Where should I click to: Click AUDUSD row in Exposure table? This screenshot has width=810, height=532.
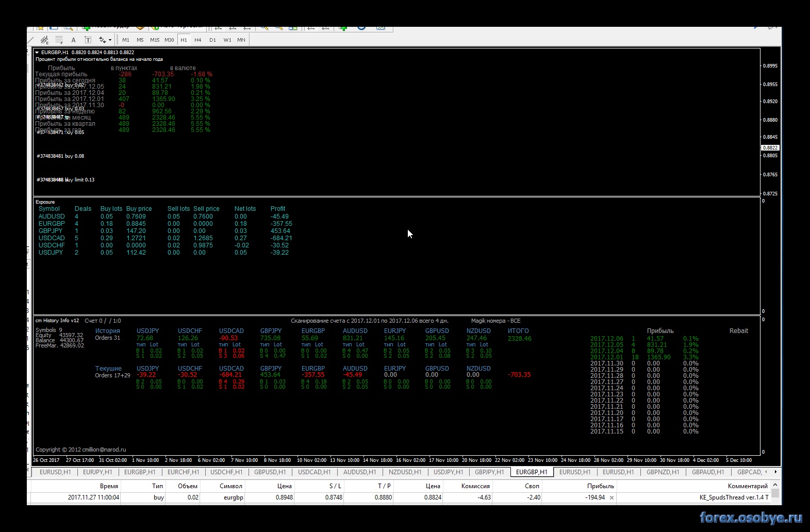click(163, 217)
